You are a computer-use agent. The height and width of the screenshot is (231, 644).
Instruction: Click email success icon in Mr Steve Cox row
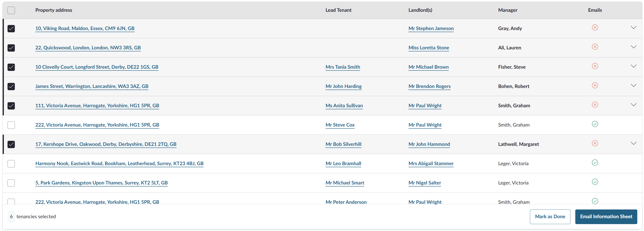(595, 124)
